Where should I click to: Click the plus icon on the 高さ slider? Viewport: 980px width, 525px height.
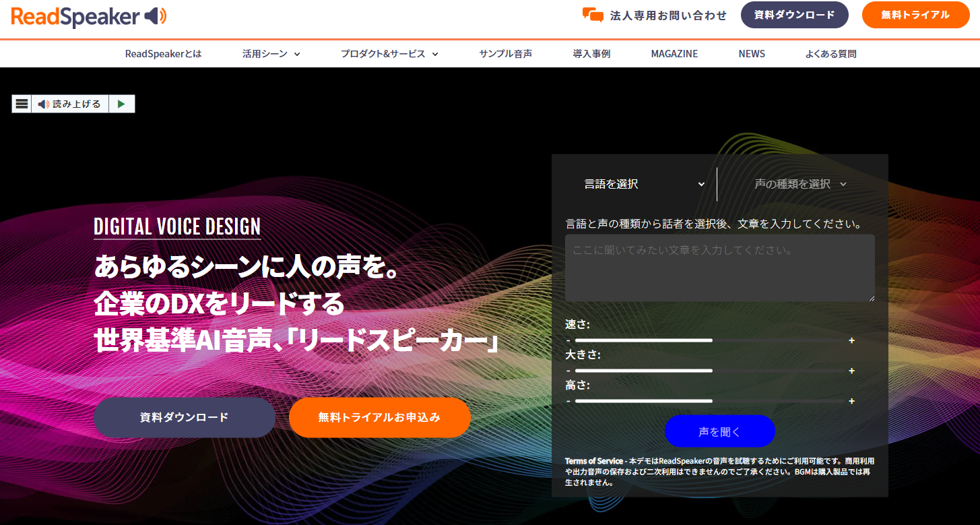coord(851,401)
